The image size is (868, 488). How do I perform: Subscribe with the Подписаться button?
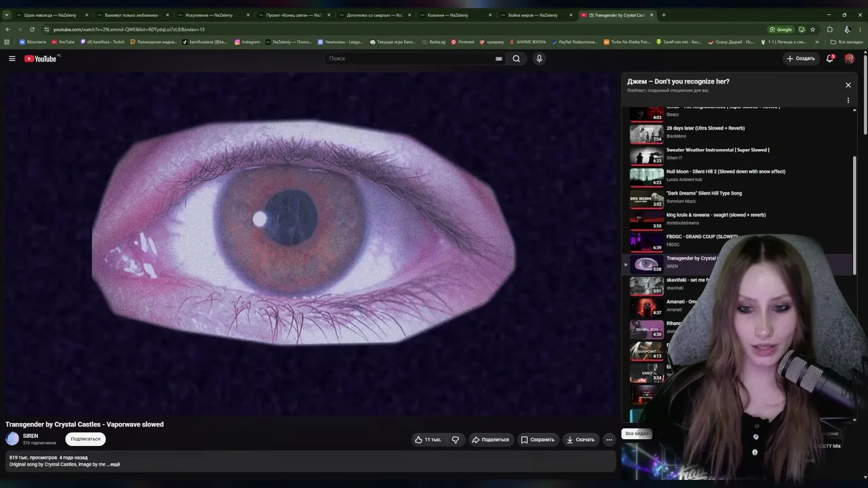[x=85, y=439]
